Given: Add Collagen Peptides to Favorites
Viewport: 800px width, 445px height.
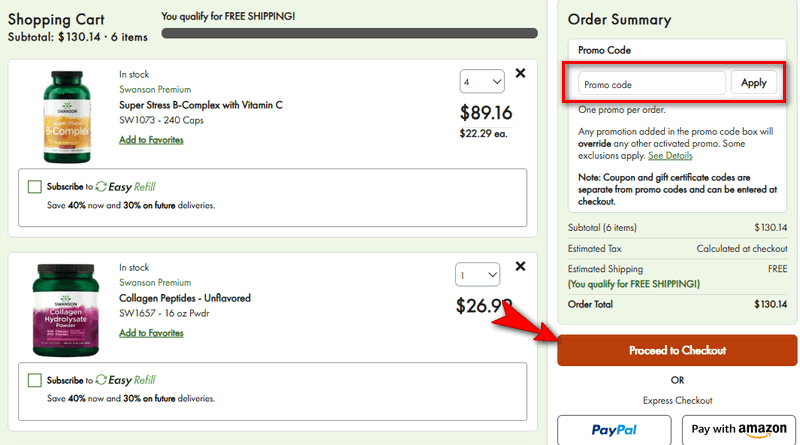Looking at the screenshot, I should tap(151, 333).
